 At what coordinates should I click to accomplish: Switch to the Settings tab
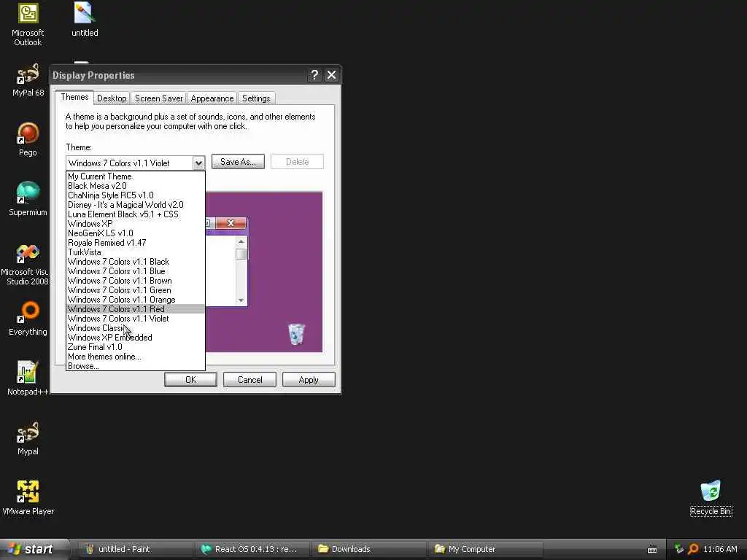coord(256,98)
